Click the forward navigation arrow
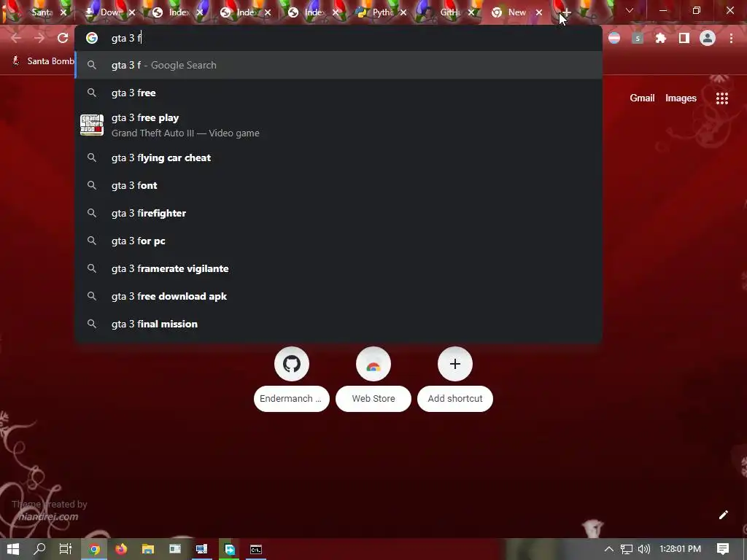 [x=39, y=38]
